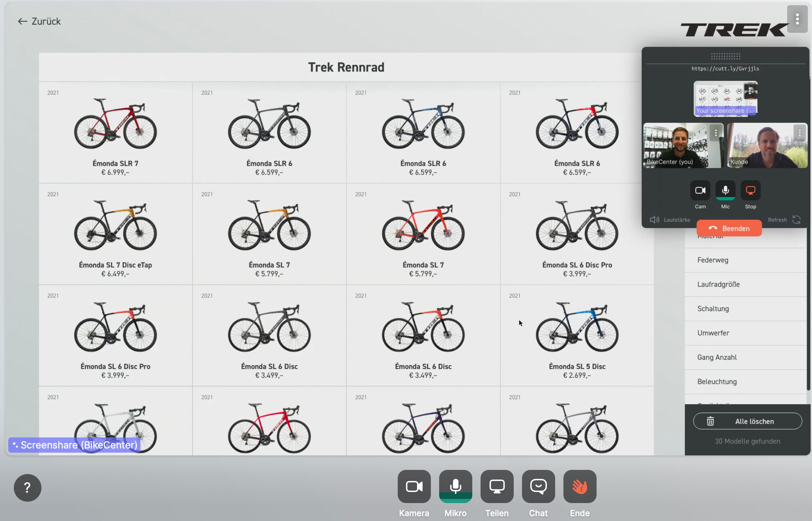Viewport: 812px width, 521px height.
Task: Toggle the Kamera button in bottom bar
Action: click(414, 486)
